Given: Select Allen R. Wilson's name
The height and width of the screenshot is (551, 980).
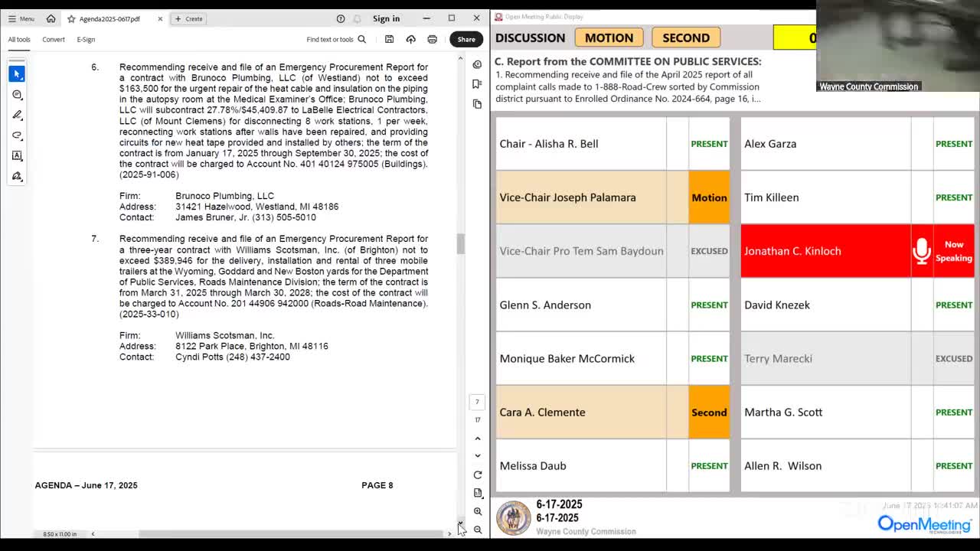Looking at the screenshot, I should point(782,465).
